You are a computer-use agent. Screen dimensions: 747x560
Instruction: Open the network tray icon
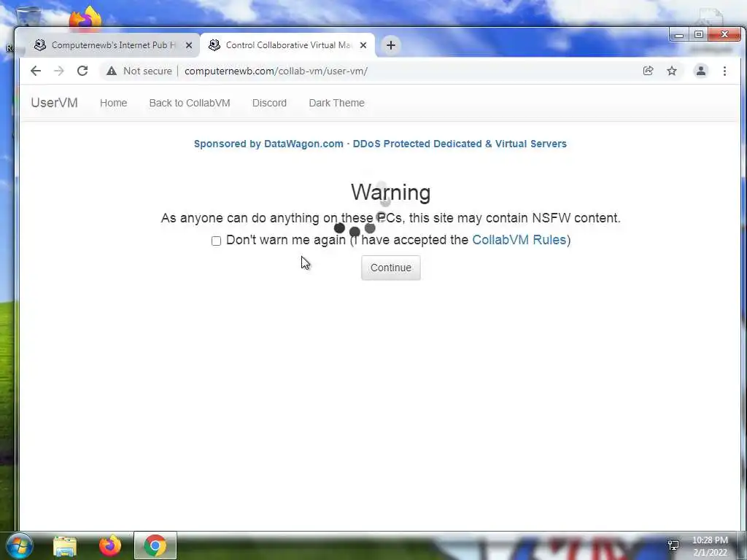tap(673, 545)
